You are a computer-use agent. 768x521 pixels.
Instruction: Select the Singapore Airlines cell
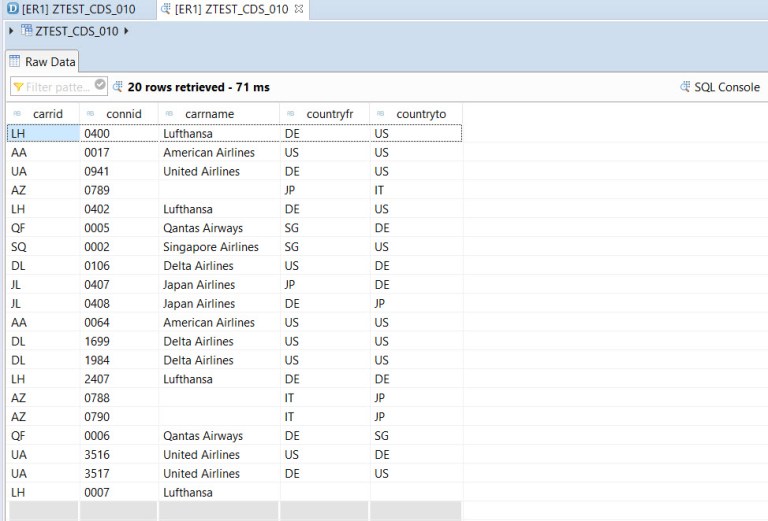coord(210,247)
